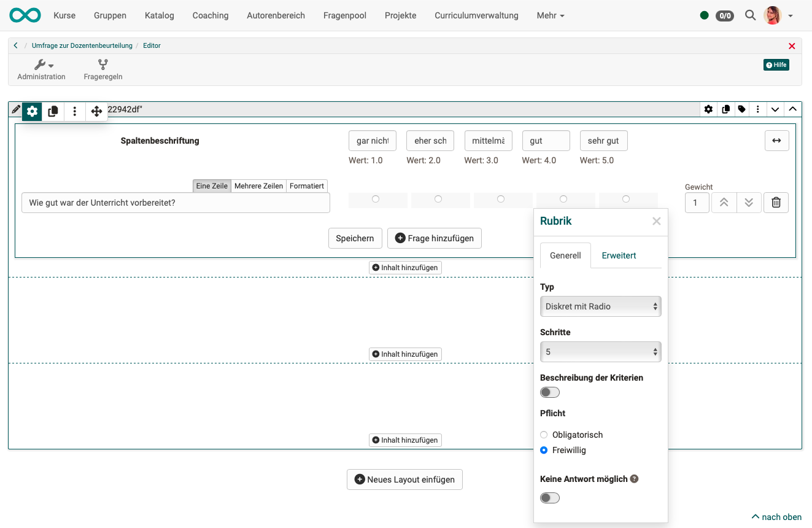Image resolution: width=812 pixels, height=528 pixels.
Task: Toggle Beschreibung der Kriterien switch
Action: coord(550,392)
